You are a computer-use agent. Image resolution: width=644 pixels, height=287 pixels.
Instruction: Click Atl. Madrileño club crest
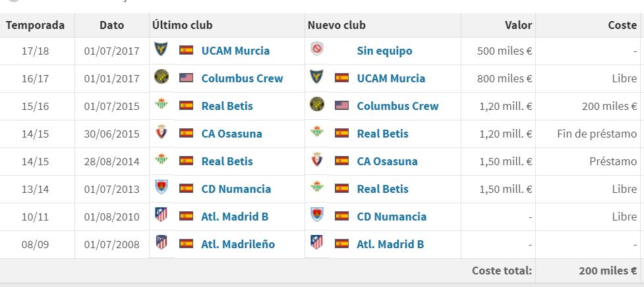pyautogui.click(x=160, y=244)
